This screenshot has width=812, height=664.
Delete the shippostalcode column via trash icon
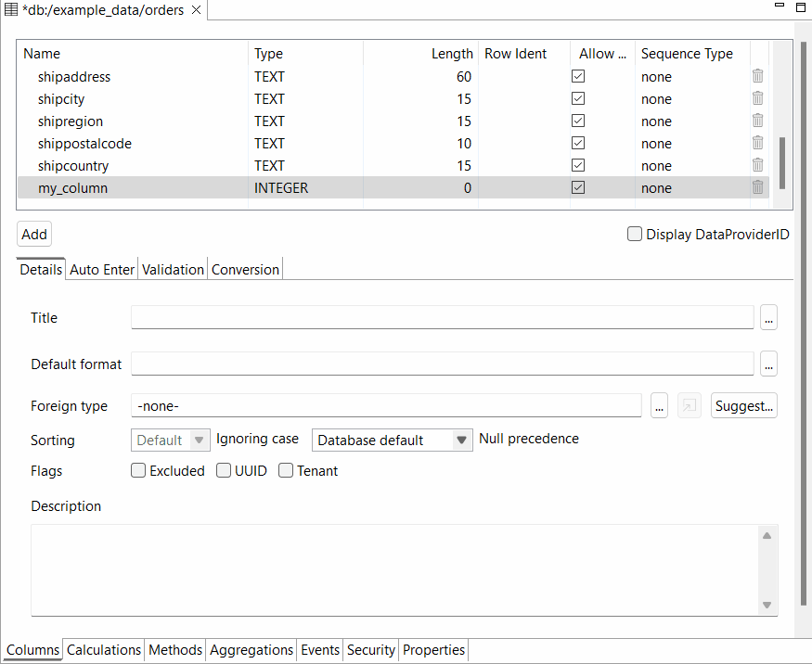757,143
